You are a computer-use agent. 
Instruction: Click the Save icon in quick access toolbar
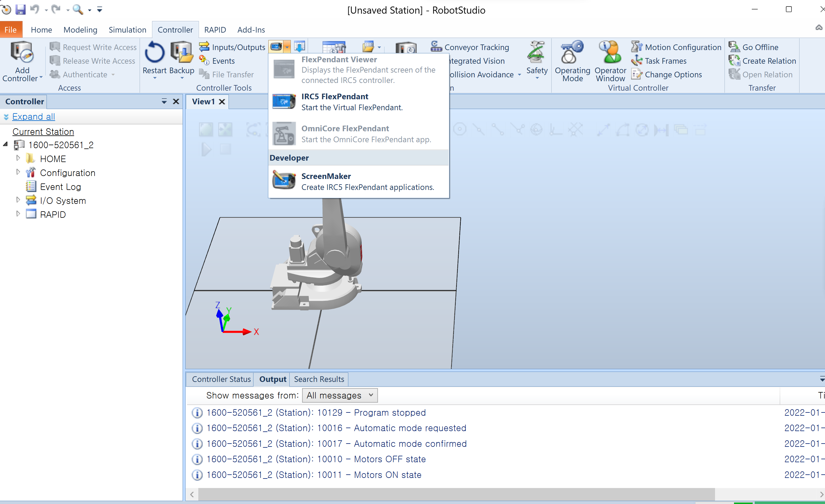pos(21,9)
